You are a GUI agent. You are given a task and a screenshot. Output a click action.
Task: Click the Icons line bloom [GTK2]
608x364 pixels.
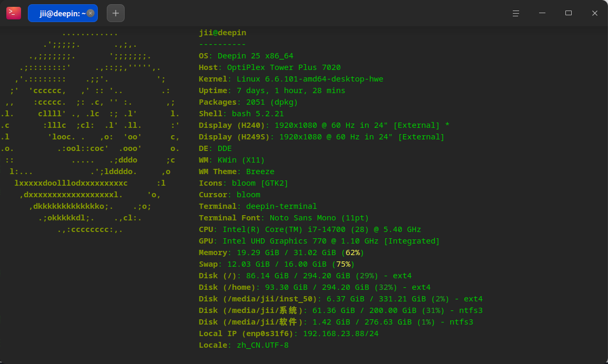(x=244, y=184)
